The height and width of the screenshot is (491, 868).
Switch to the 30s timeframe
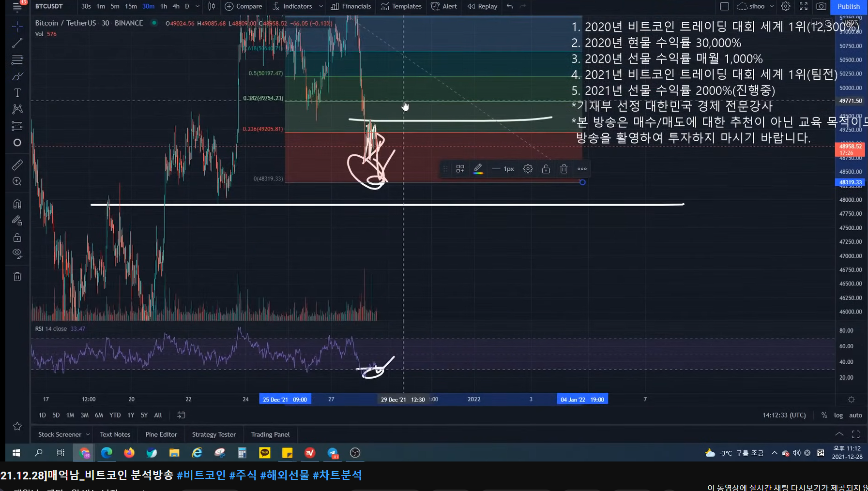point(86,6)
